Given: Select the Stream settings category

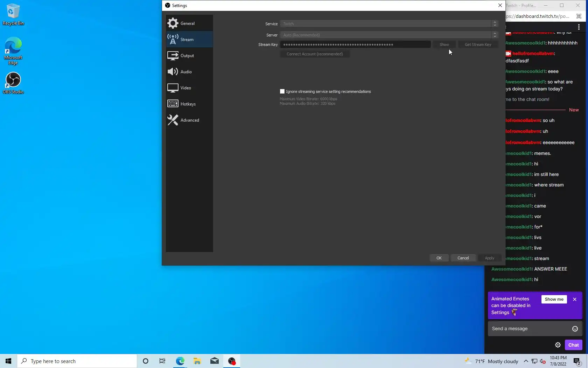Looking at the screenshot, I should point(189,40).
